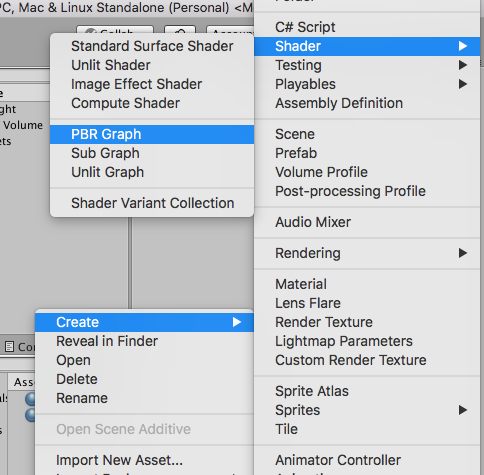Choose Reveal in Finder
The image size is (484, 475).
click(x=144, y=341)
